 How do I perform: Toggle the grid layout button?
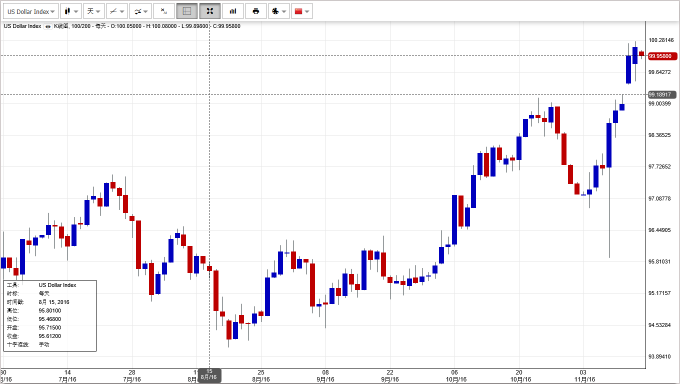(x=187, y=11)
